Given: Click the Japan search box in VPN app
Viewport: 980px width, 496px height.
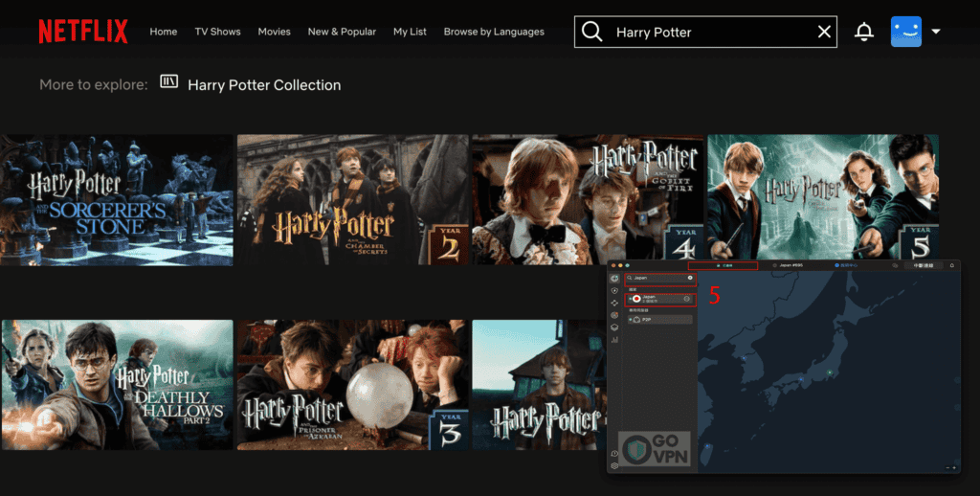Looking at the screenshot, I should pos(660,278).
